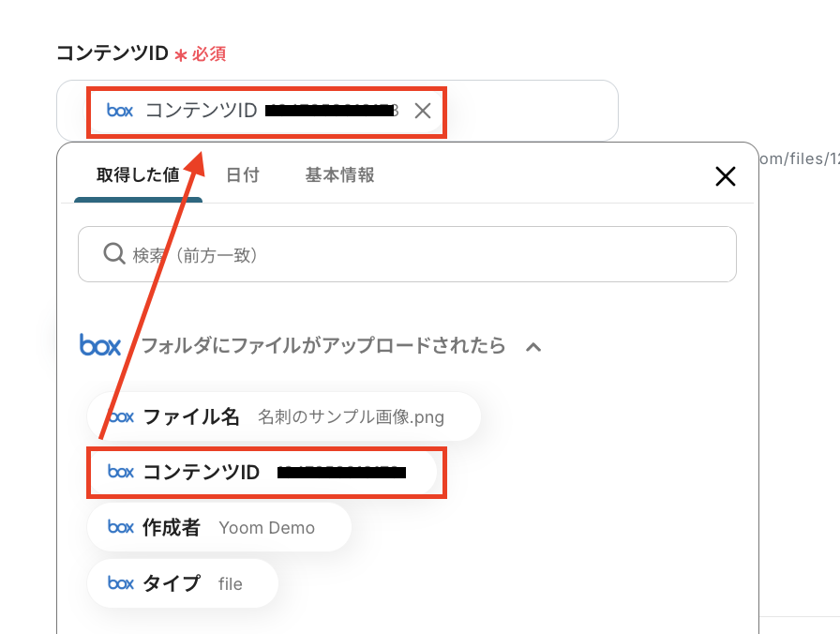Click the 検索（前方一致）search field

point(422,254)
